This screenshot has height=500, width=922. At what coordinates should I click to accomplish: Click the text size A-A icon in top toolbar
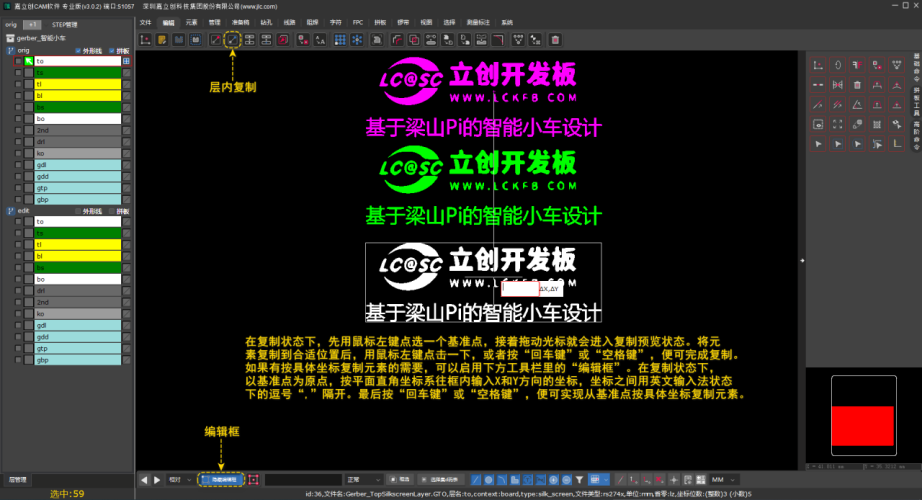[320, 40]
